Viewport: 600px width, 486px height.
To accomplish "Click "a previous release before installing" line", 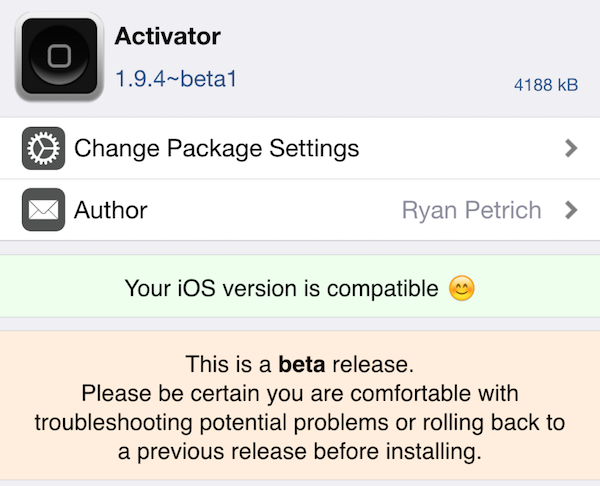I will 300,451.
